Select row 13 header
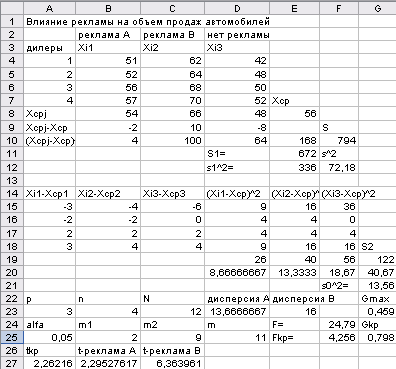Image resolution: width=396 pixels, height=369 pixels. click(x=12, y=180)
